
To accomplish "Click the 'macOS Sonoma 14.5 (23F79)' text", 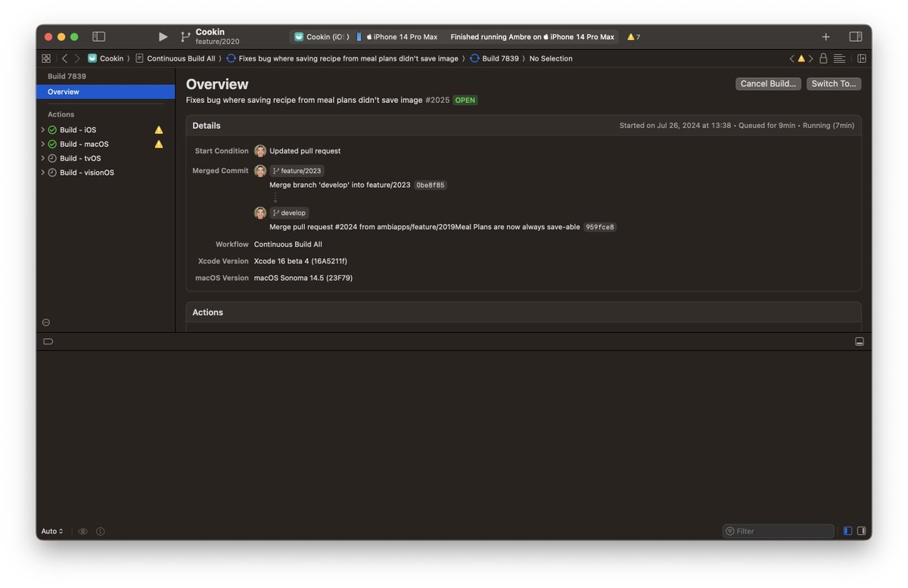I will [303, 278].
